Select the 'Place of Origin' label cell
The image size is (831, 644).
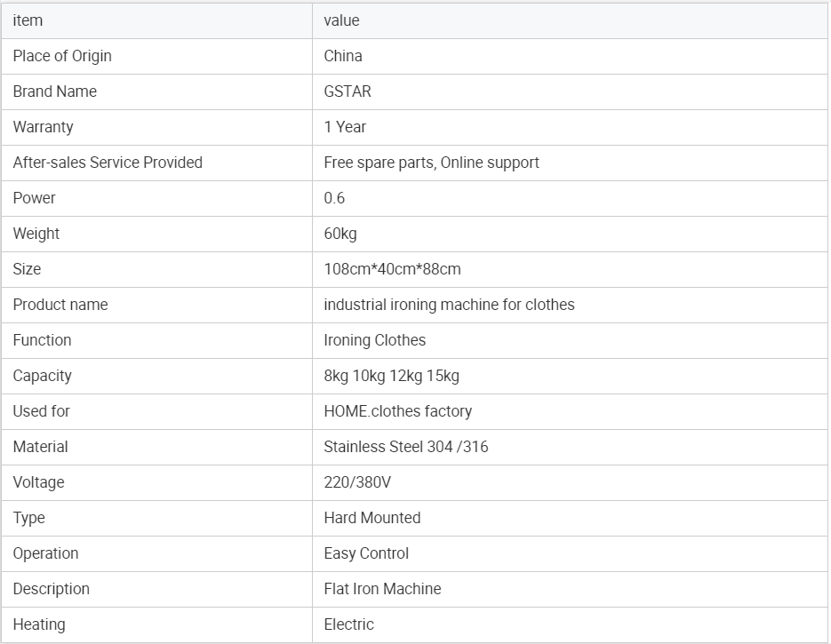pos(157,56)
